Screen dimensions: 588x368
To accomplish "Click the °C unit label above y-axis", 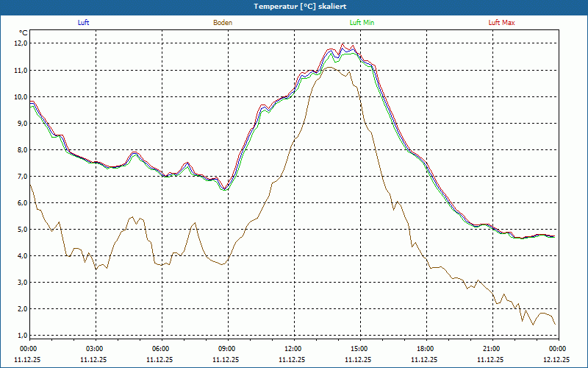I will click(23, 32).
